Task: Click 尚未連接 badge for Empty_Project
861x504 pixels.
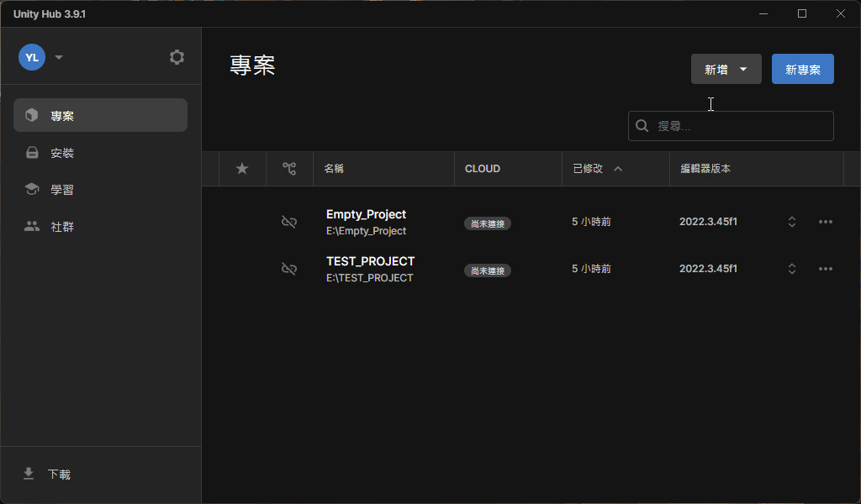Action: (488, 223)
